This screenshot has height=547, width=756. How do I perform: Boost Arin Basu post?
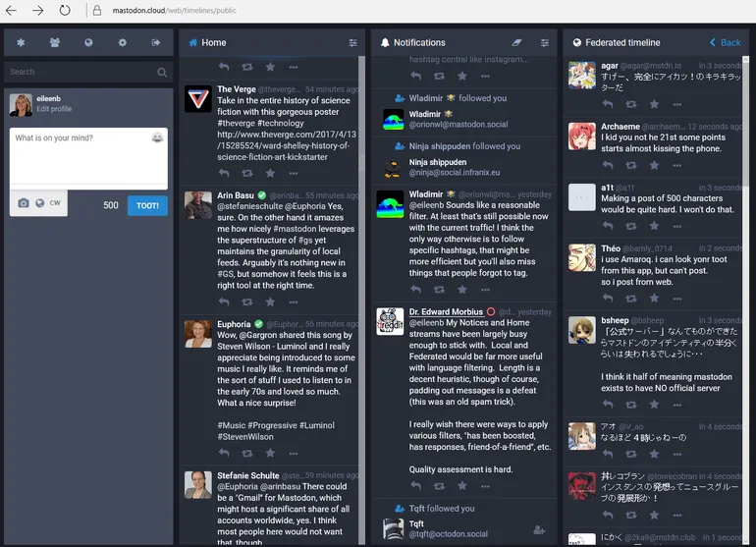[x=247, y=301]
